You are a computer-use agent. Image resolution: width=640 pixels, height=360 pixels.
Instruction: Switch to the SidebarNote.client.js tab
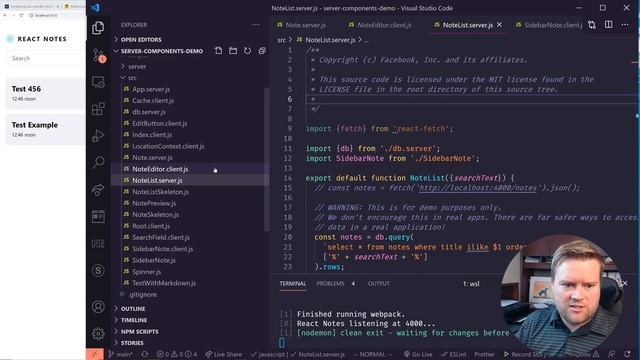549,25
